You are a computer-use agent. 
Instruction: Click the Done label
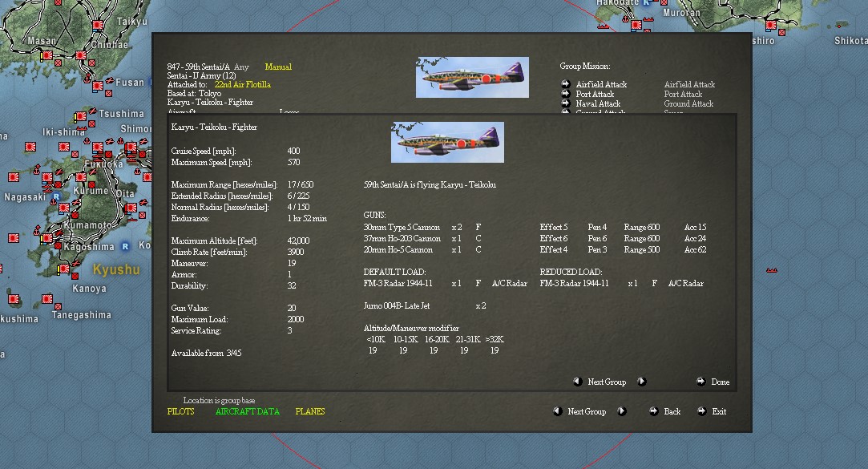(x=721, y=382)
